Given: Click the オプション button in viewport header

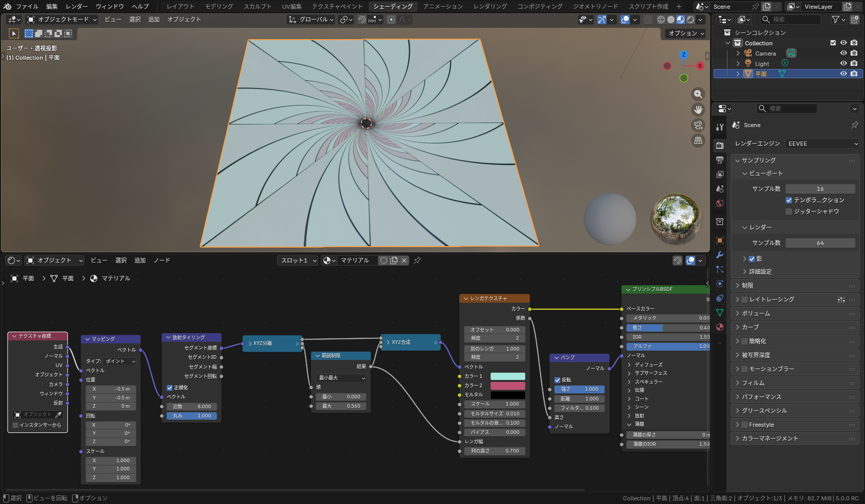Looking at the screenshot, I should point(686,33).
